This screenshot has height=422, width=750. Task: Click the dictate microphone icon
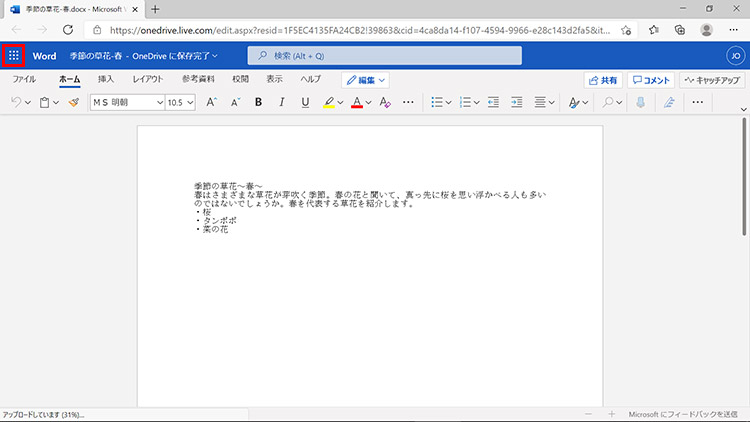[x=640, y=102]
